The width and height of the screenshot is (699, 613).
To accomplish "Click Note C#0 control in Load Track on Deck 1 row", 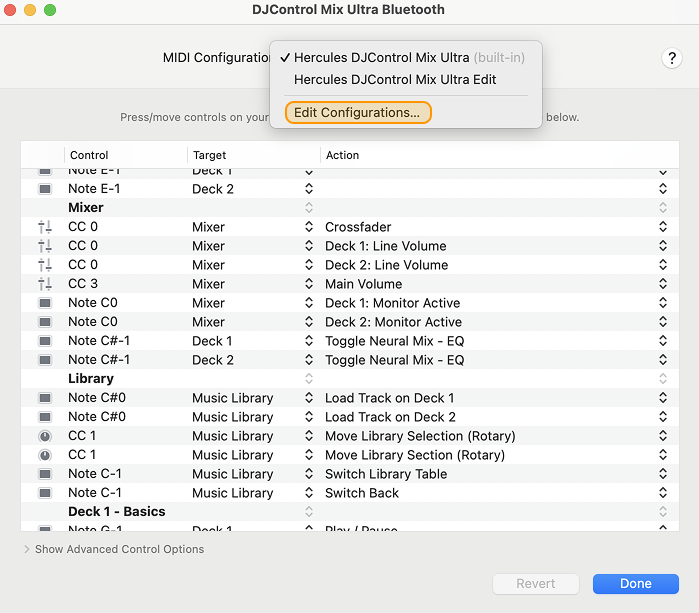I will tap(97, 398).
